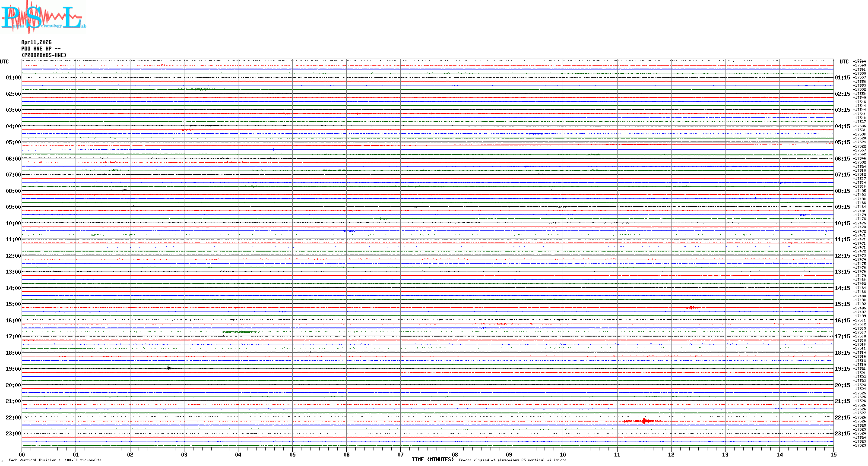Viewport: 868px width, 466px height.
Task: Select the 01:00 hour label
Action: pos(13,78)
